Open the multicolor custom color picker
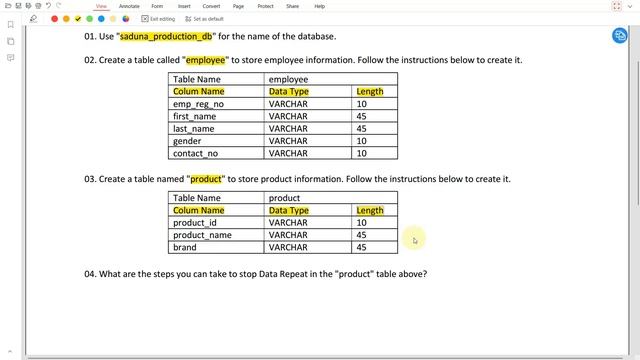Viewport: 640px width, 360px height. point(126,19)
